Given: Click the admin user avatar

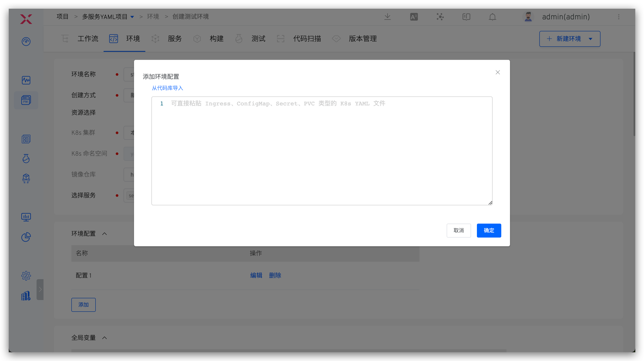Looking at the screenshot, I should click(x=528, y=17).
